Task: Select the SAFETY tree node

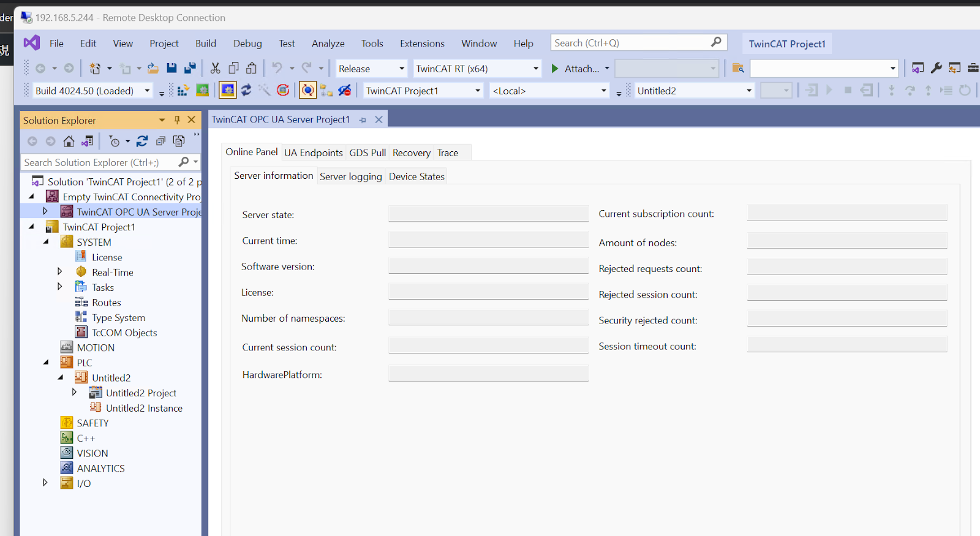Action: pos(92,423)
